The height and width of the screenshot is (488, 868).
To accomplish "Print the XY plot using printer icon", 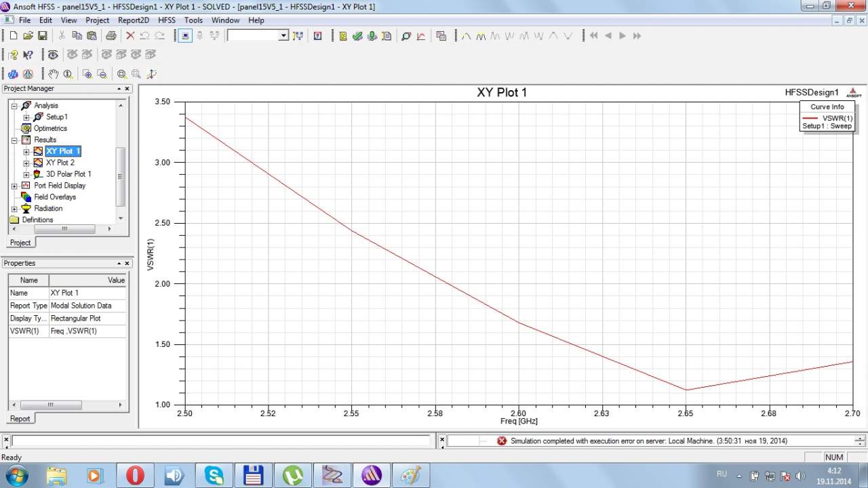I will (x=111, y=35).
